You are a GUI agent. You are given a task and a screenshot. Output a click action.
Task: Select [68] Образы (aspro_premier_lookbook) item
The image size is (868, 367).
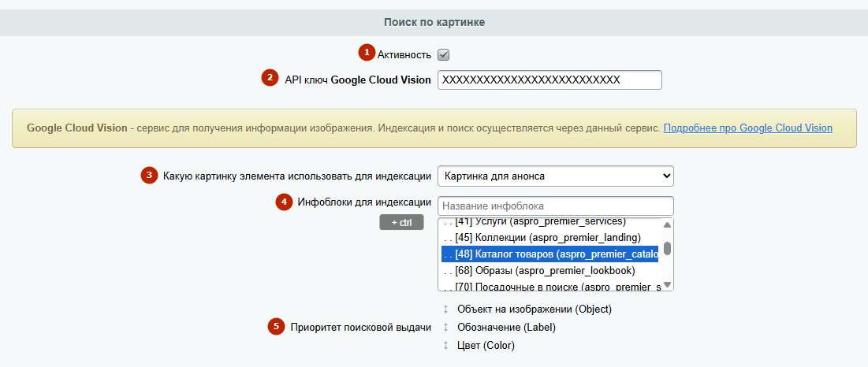point(545,271)
